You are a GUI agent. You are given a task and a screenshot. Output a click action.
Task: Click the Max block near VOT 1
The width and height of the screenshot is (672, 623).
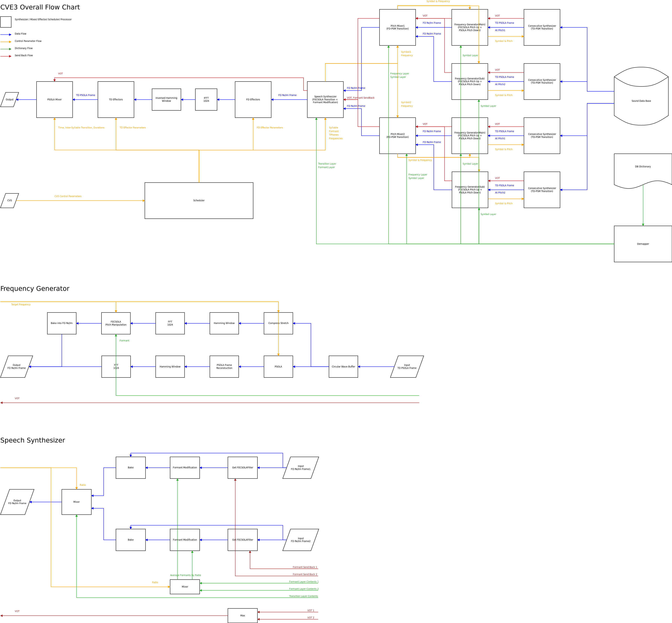242,616
